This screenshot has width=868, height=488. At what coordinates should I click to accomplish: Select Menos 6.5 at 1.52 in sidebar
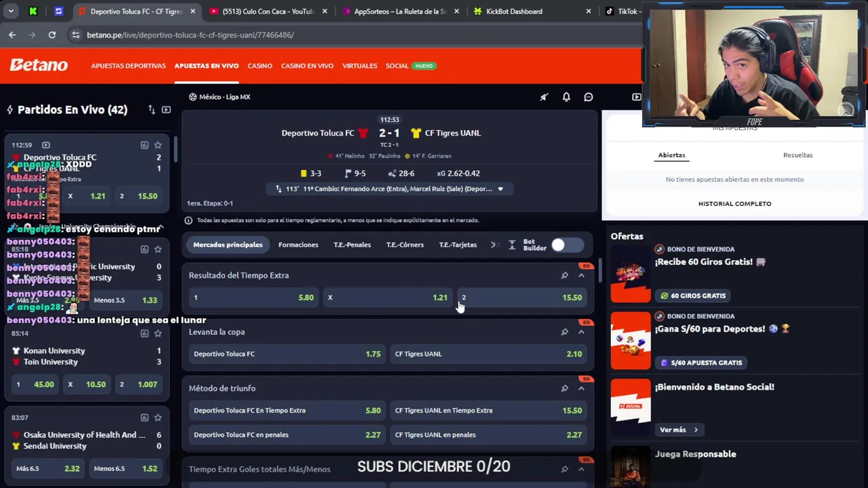tap(125, 468)
